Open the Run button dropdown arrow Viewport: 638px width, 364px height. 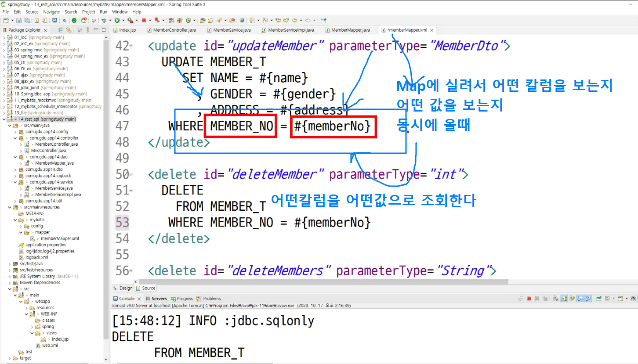123,20
